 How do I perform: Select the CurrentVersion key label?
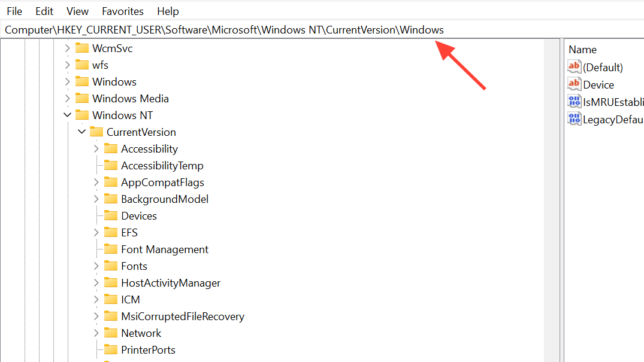141,132
